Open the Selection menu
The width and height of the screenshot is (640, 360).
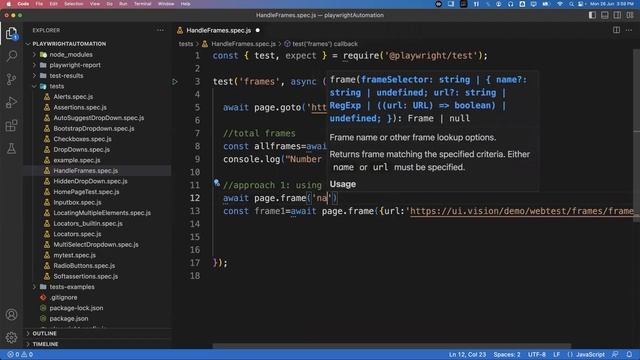click(x=74, y=4)
